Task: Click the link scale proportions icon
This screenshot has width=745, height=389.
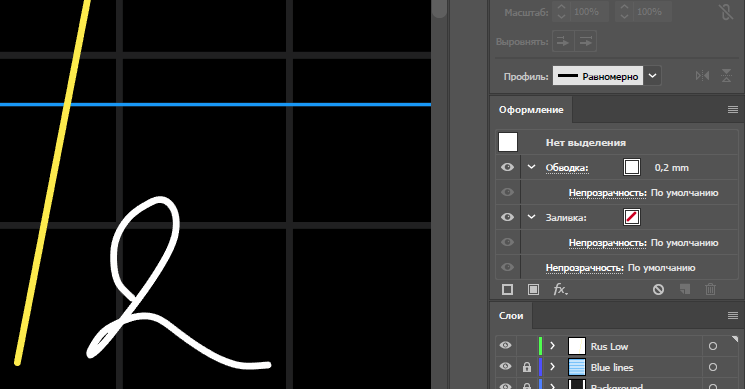Action: click(726, 12)
